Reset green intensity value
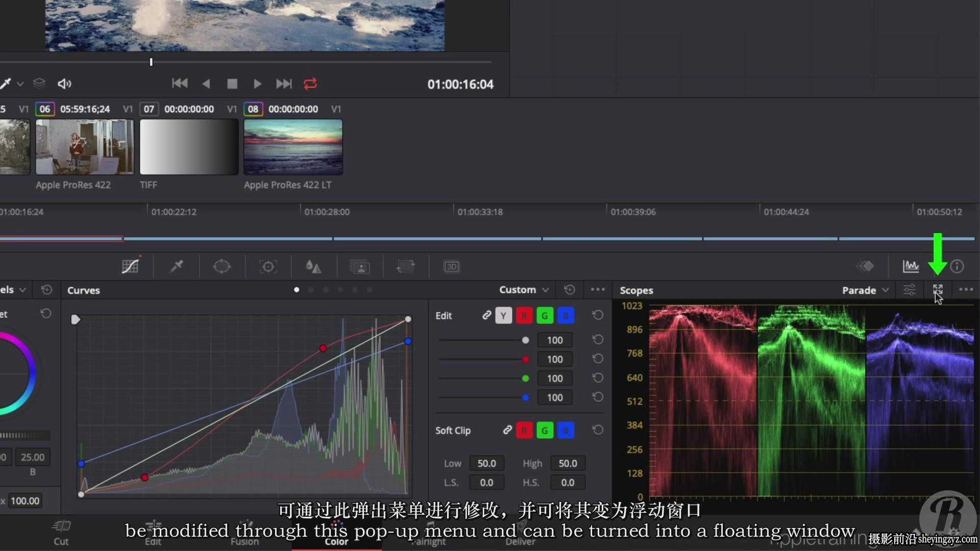This screenshot has width=980, height=551. tap(598, 378)
